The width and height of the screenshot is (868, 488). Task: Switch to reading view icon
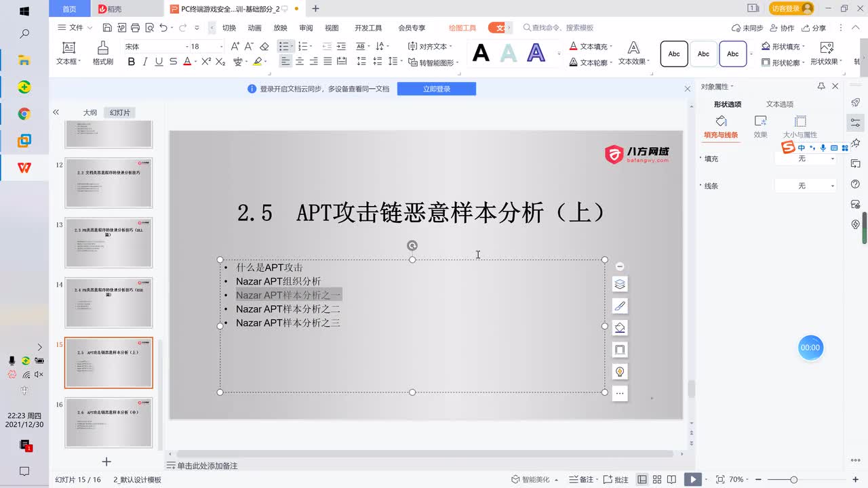[x=671, y=479]
